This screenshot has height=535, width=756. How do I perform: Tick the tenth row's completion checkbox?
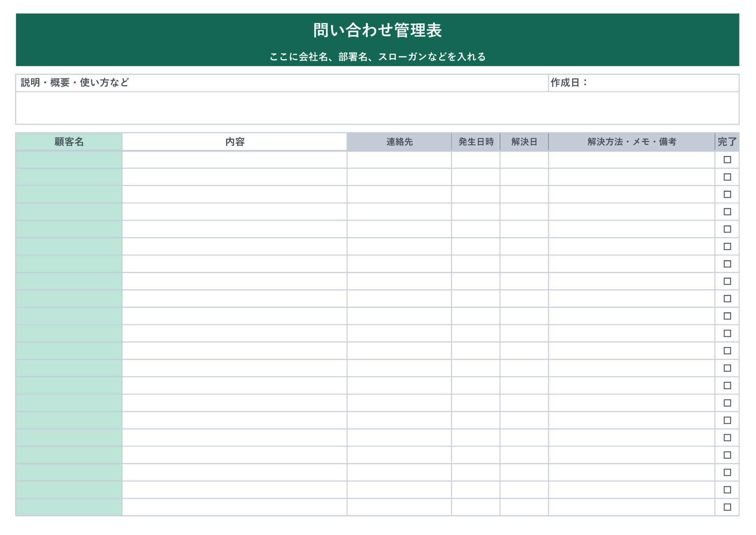click(727, 316)
